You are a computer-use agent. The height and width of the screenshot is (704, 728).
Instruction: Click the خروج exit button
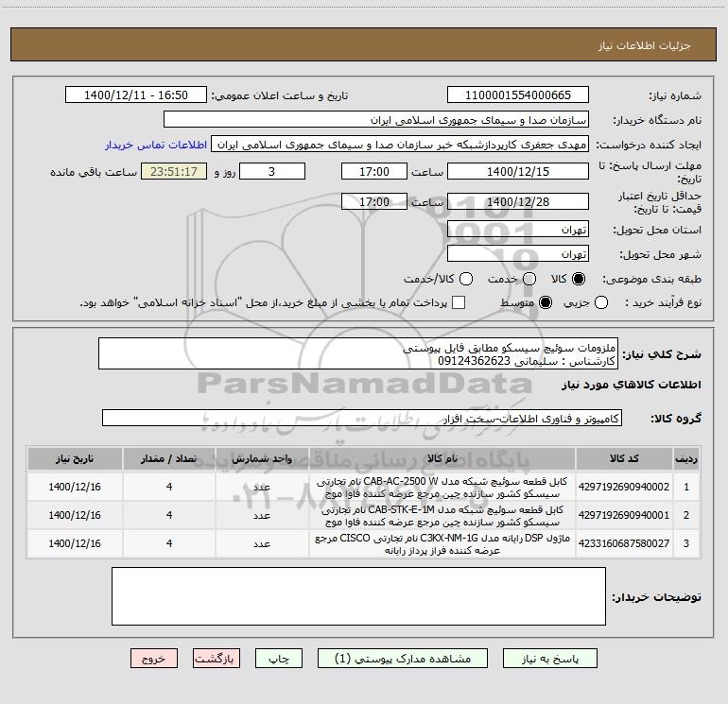(x=154, y=659)
